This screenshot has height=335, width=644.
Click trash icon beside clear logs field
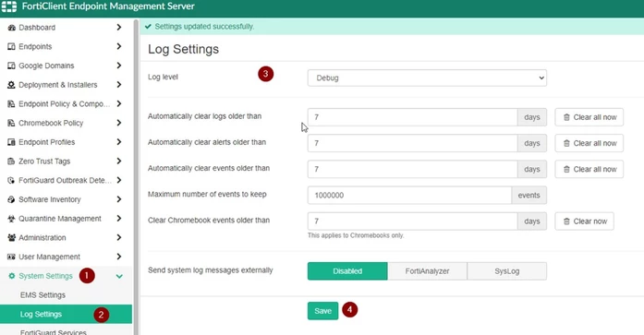click(566, 117)
